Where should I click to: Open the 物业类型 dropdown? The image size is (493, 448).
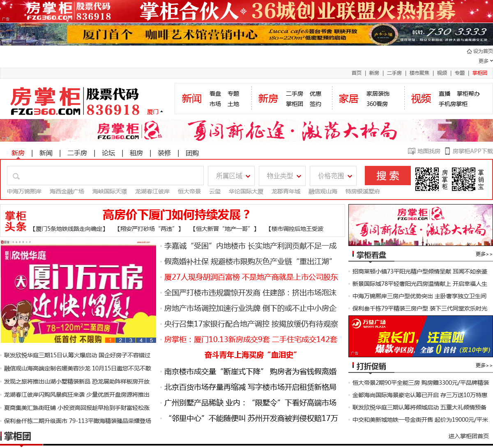tap(282, 176)
